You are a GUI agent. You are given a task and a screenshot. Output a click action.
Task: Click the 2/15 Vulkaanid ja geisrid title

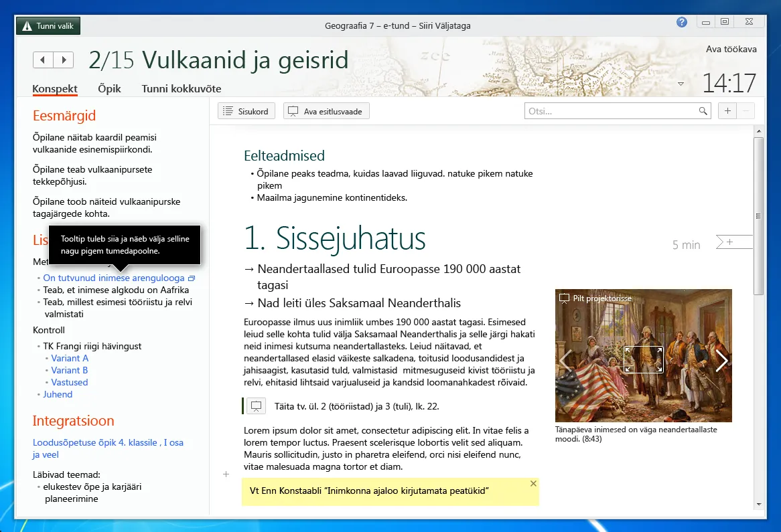218,60
